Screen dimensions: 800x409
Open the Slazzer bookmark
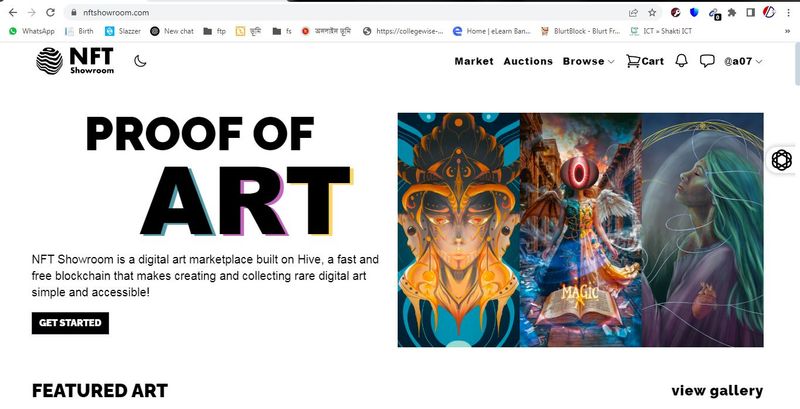click(x=122, y=31)
